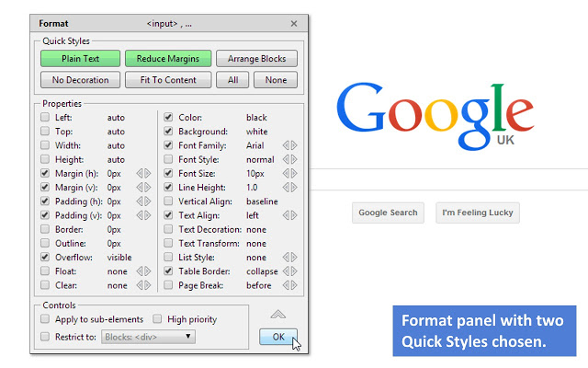Check the Height property

[45, 159]
